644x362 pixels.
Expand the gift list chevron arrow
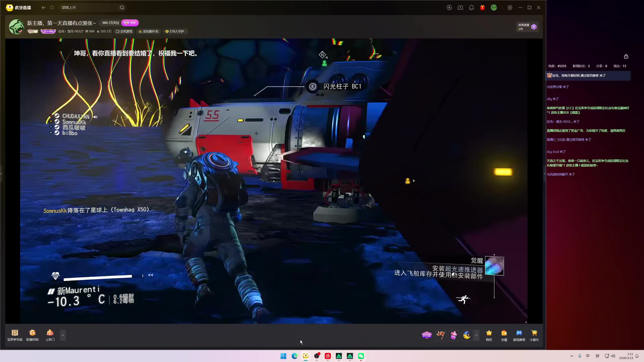[x=476, y=335]
